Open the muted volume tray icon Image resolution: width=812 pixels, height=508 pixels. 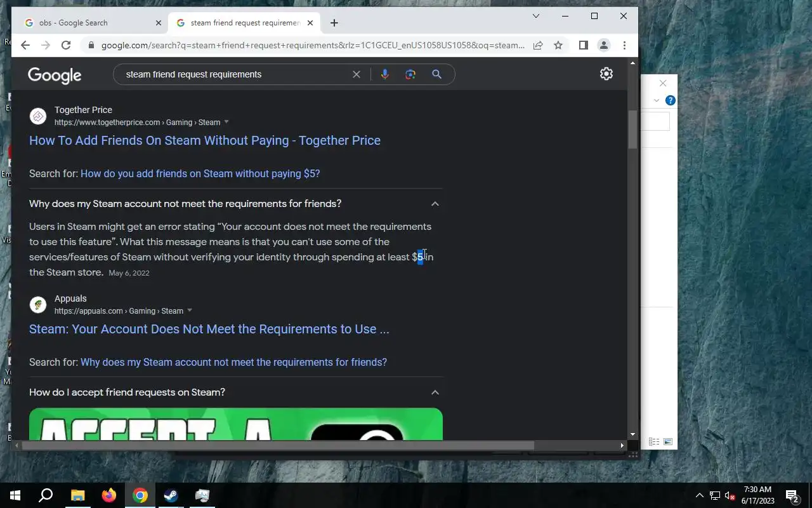(730, 495)
